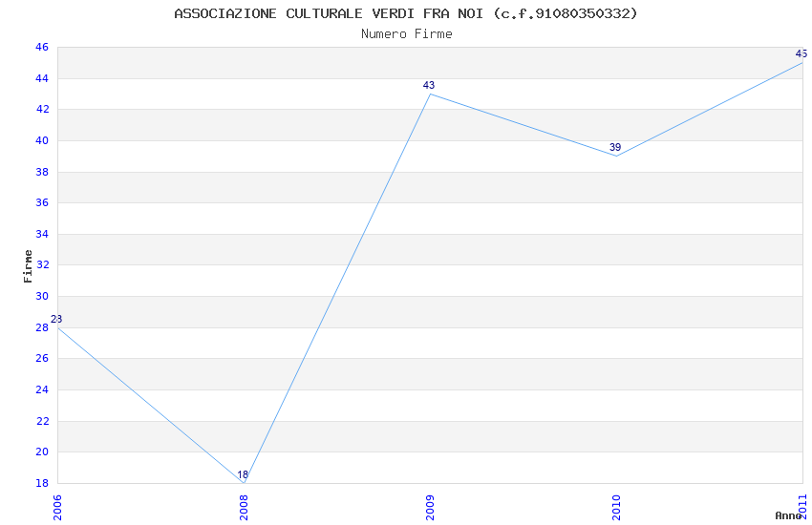Click y-axis tick value 30

42,296
